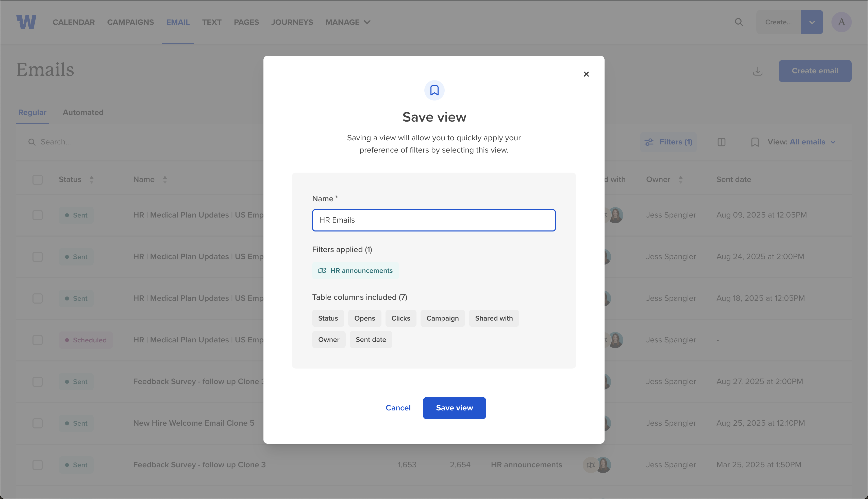Click the sort arrows on the Status column

point(91,179)
